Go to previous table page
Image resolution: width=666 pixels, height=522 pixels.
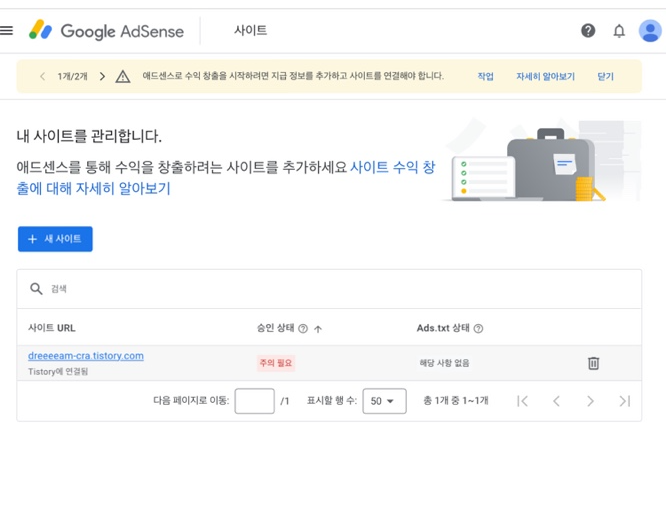coord(556,401)
